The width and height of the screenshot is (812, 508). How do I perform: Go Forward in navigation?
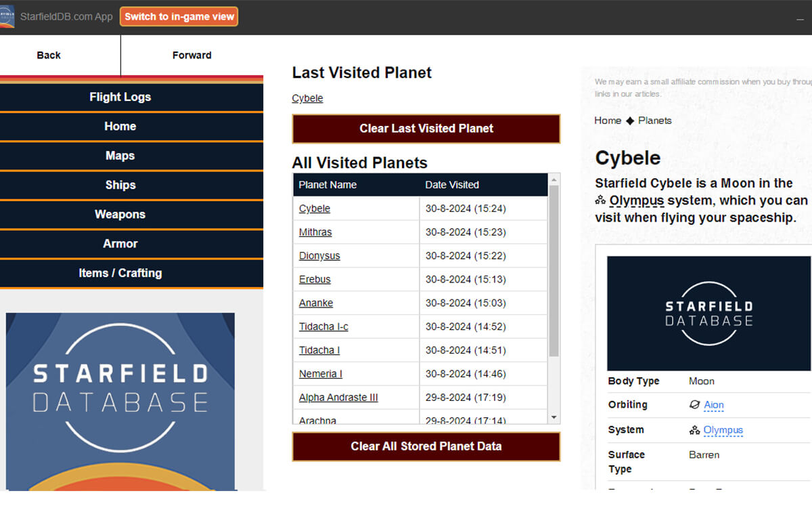(192, 55)
